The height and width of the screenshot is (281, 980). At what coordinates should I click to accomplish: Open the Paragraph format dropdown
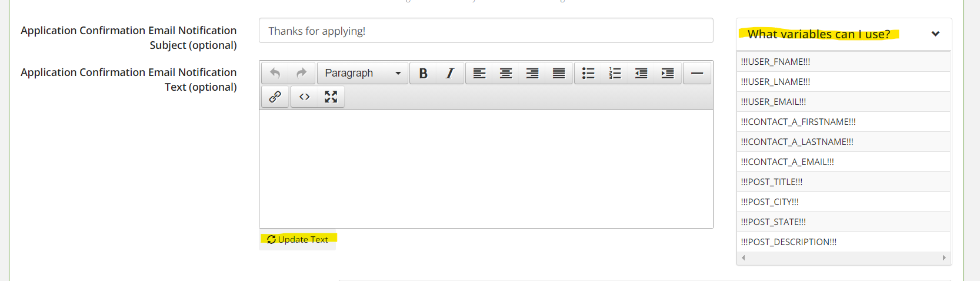(x=362, y=73)
